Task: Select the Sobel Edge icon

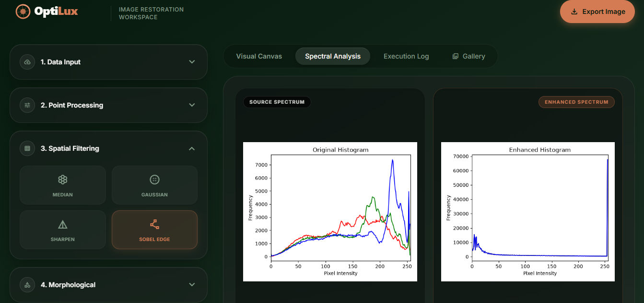Action: 154,224
